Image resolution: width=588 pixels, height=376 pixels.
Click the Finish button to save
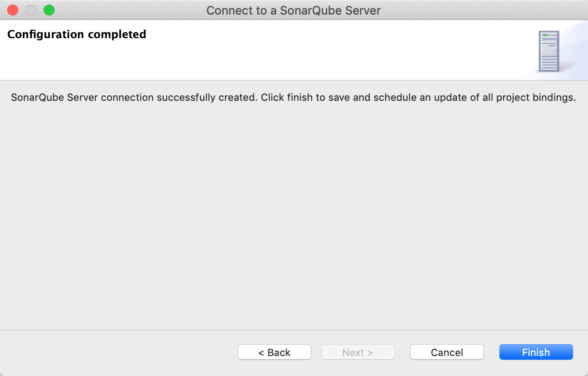point(536,352)
